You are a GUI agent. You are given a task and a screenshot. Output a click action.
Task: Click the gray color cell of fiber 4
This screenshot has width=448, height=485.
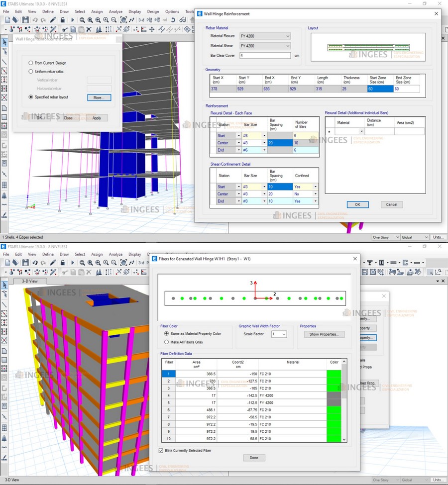click(334, 395)
